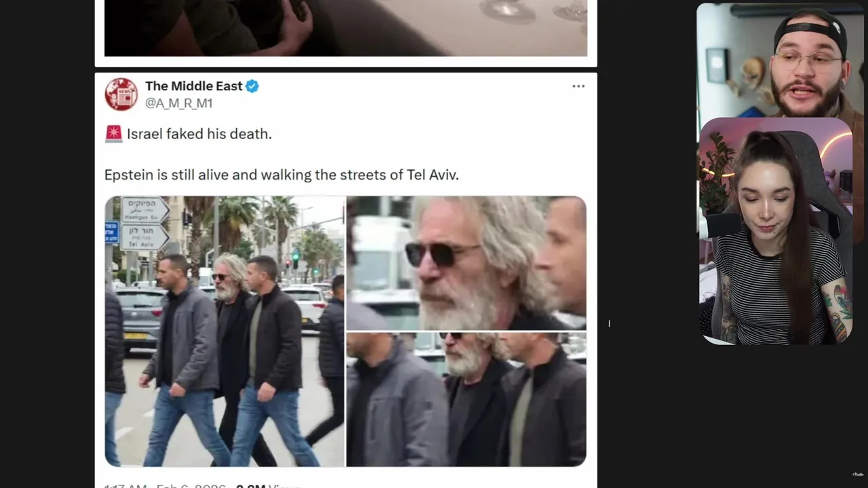Visit the @A_M_R_M1 handle link
This screenshot has height=488, width=868.
click(179, 103)
